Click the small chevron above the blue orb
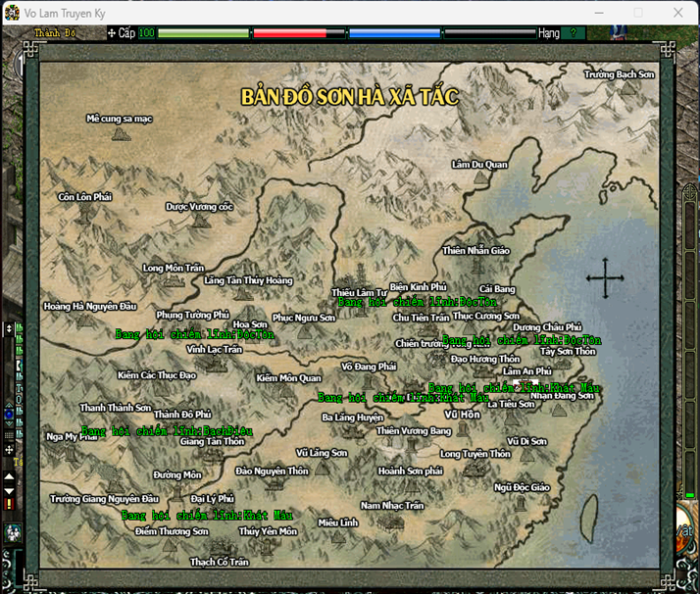Viewport: 700px width, 594px height. 9,404
